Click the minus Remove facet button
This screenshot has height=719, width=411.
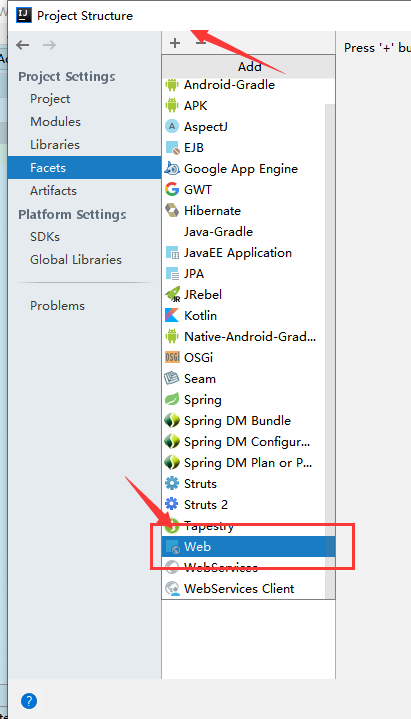pos(200,44)
